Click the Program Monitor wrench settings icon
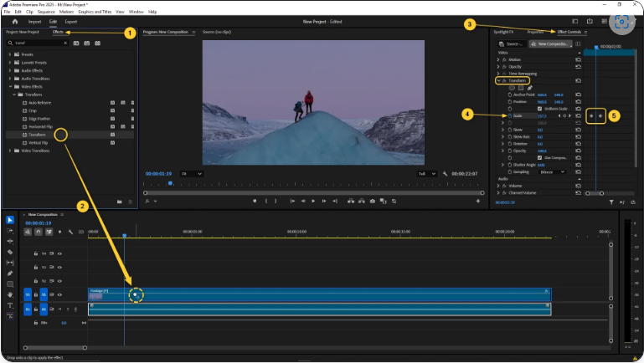 445,174
